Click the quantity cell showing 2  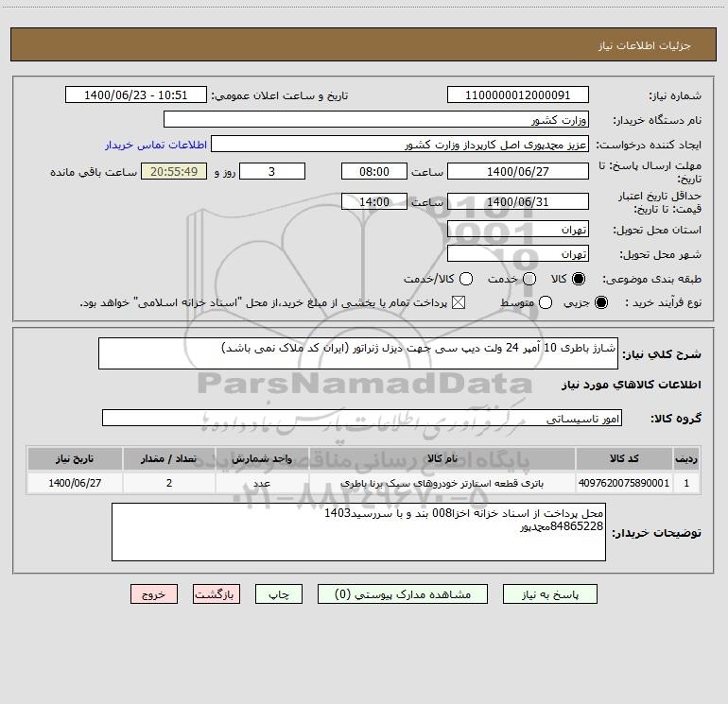click(169, 483)
